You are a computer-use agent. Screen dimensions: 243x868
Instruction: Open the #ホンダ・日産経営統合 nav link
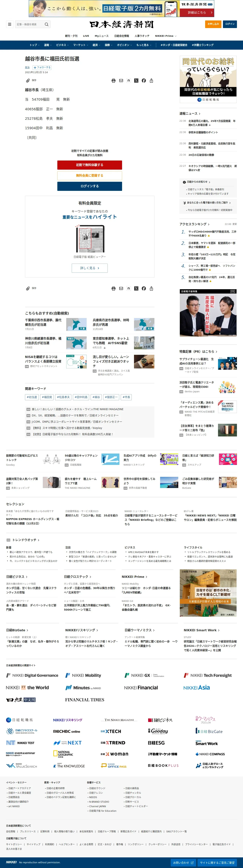[x=174, y=45]
